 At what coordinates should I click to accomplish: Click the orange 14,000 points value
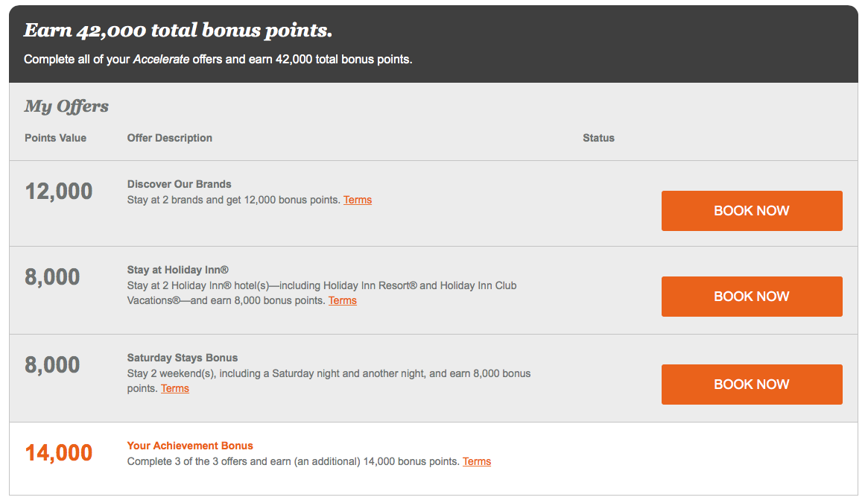coord(59,453)
